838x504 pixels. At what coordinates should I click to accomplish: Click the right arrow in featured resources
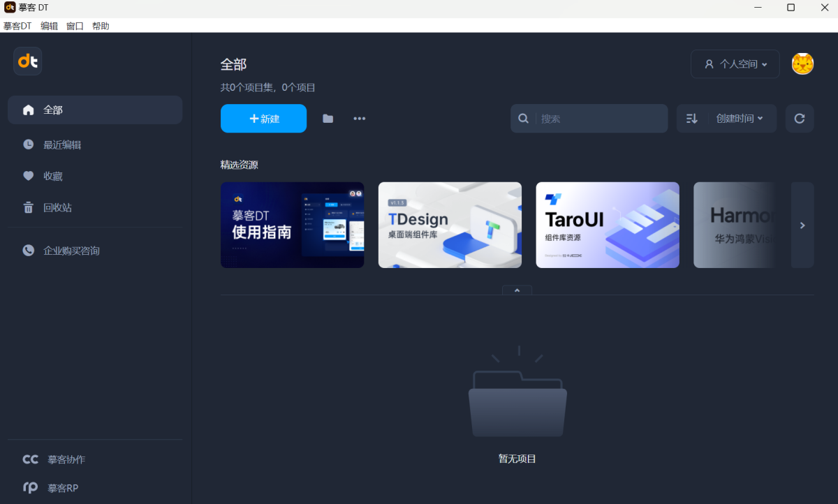pyautogui.click(x=802, y=225)
